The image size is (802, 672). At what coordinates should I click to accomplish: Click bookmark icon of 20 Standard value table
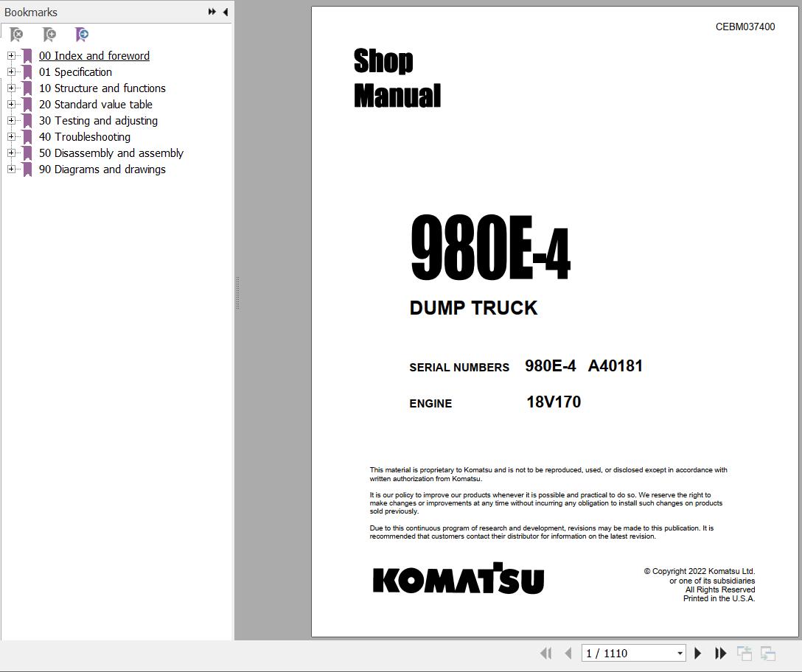click(27, 105)
